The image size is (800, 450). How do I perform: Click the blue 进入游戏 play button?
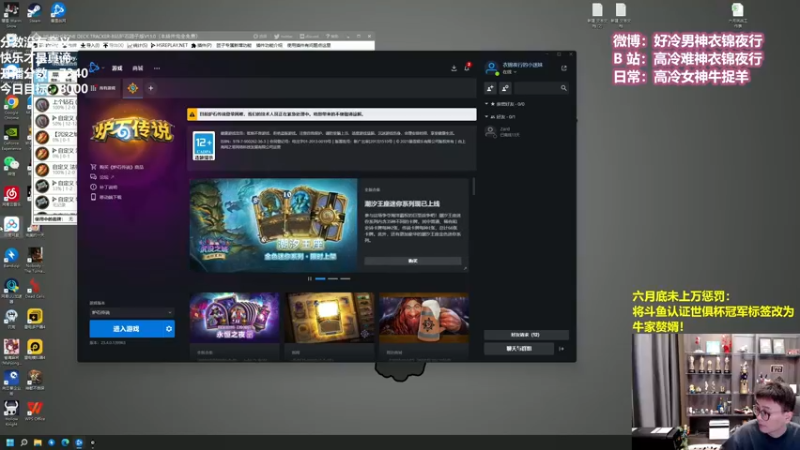(126, 329)
